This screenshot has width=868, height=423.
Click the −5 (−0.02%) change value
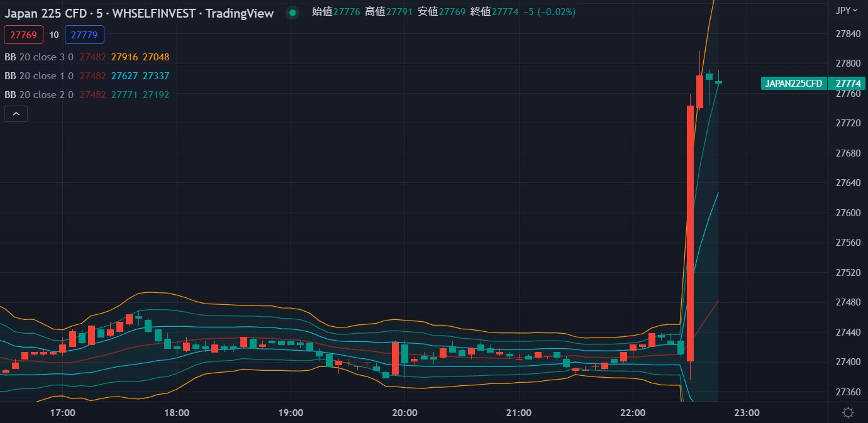[549, 12]
